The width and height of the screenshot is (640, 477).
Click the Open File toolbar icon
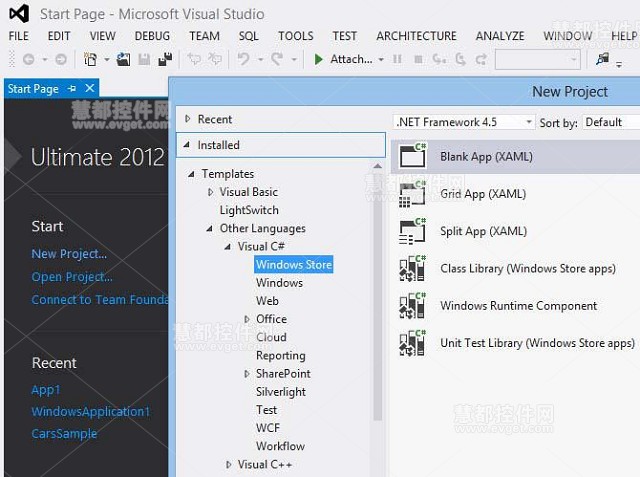click(123, 60)
